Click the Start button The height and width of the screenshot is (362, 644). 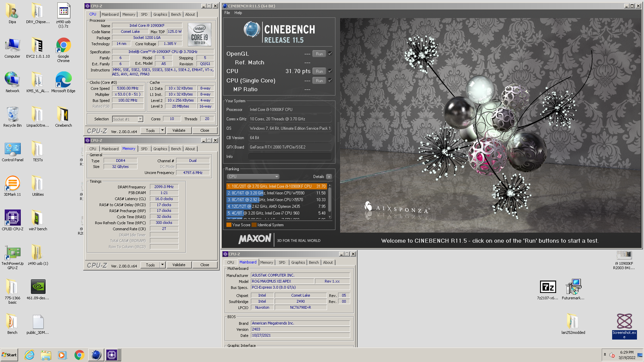pos(9,355)
